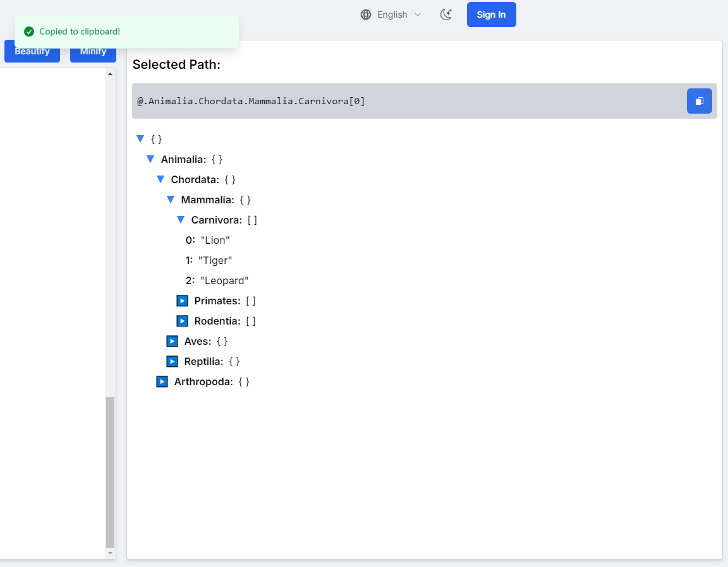Collapse the Chordata node
Screen dimensions: 728x567
pos(161,179)
